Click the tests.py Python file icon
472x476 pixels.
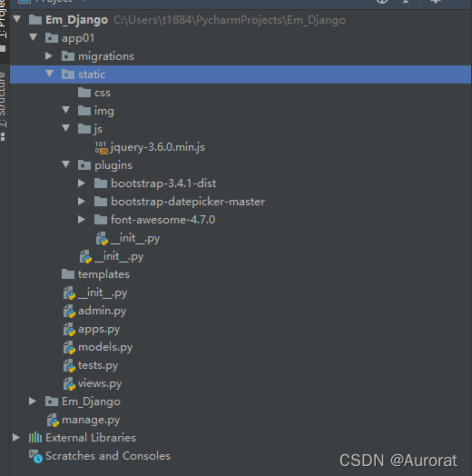pos(69,366)
